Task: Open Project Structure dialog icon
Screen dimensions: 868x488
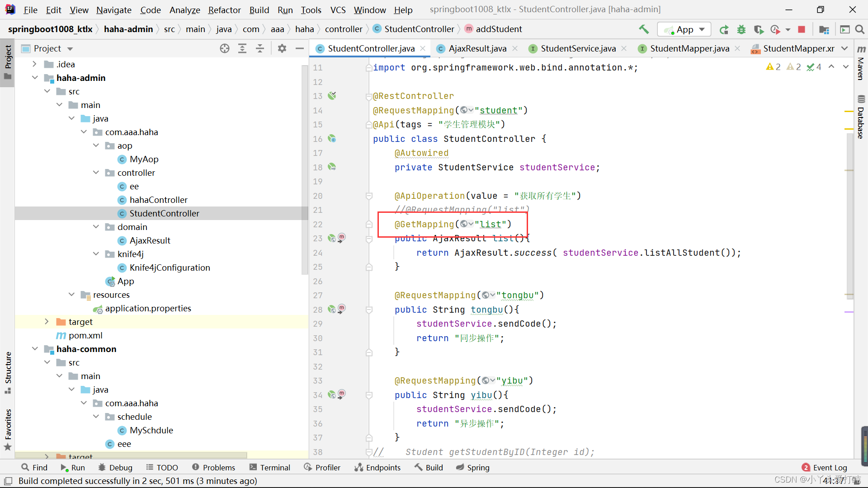Action: tap(824, 29)
